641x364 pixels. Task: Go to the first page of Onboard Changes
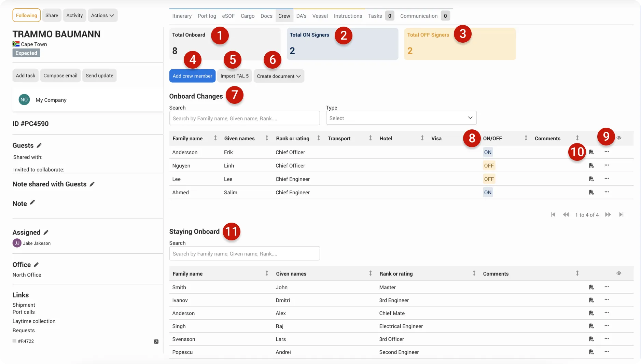pos(553,214)
